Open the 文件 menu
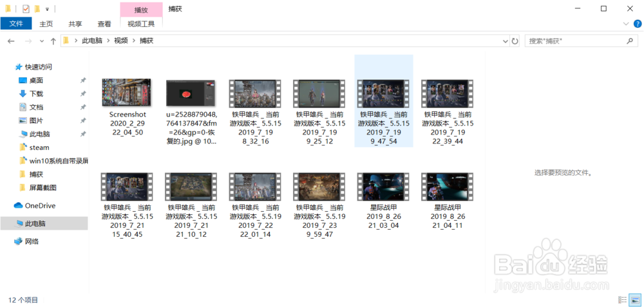 point(16,23)
